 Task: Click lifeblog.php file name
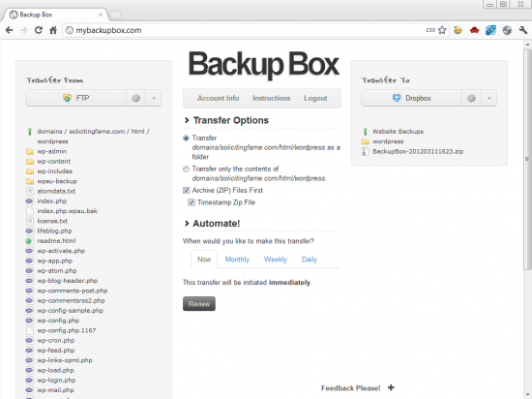coord(54,230)
